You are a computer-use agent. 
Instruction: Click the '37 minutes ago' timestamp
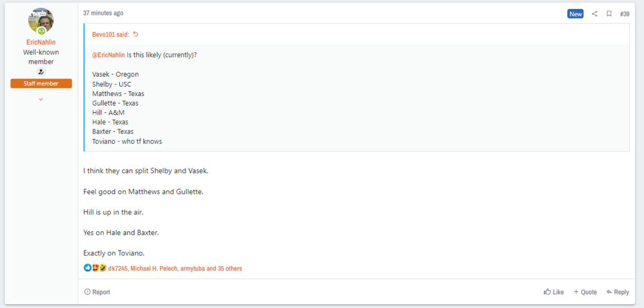tap(103, 13)
